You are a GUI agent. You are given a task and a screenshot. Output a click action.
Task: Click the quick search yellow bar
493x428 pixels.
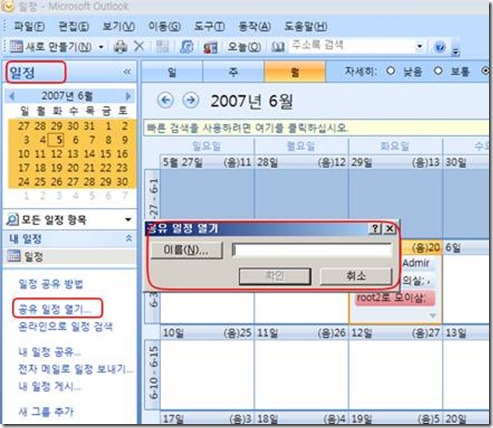[316, 128]
